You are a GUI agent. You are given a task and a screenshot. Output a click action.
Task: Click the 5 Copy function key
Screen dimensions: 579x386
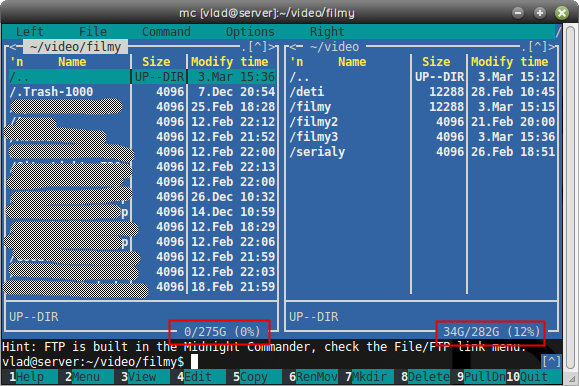point(254,377)
